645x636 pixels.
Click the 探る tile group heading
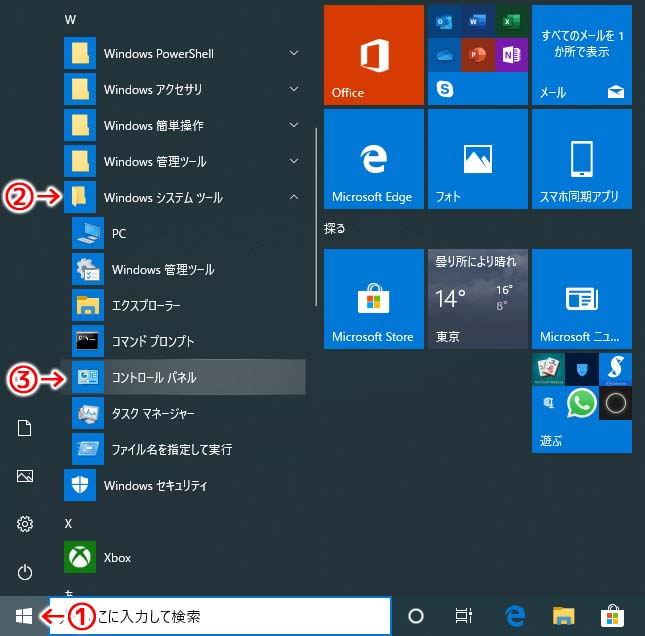pyautogui.click(x=334, y=228)
